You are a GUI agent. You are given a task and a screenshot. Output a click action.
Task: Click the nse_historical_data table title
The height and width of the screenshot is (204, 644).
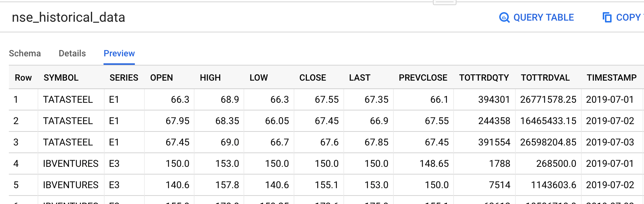click(69, 17)
